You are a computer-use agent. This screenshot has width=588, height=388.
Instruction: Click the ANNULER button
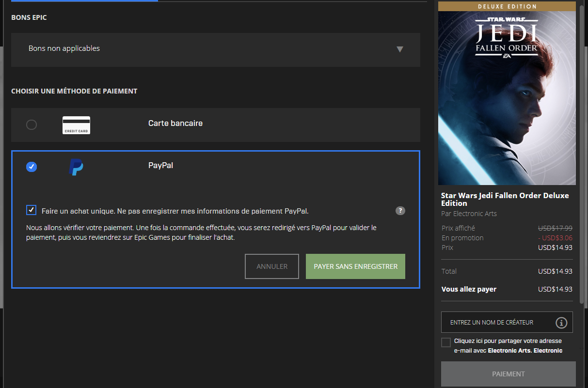(x=272, y=266)
